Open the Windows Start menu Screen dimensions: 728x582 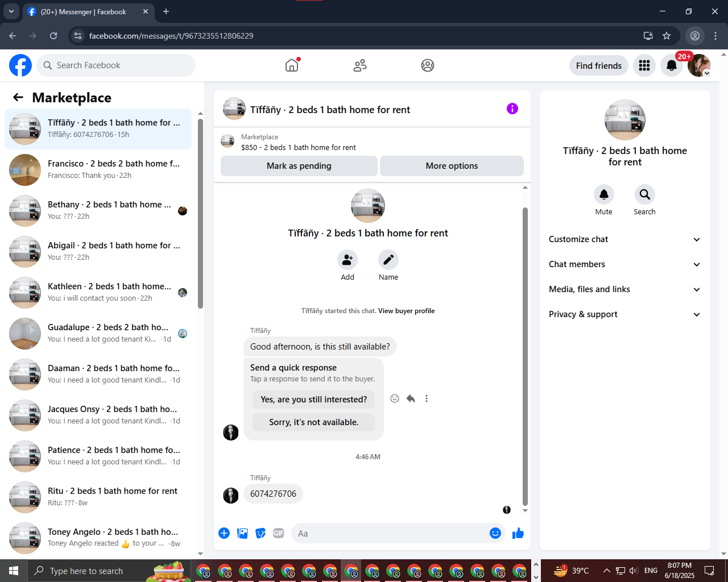(x=14, y=571)
